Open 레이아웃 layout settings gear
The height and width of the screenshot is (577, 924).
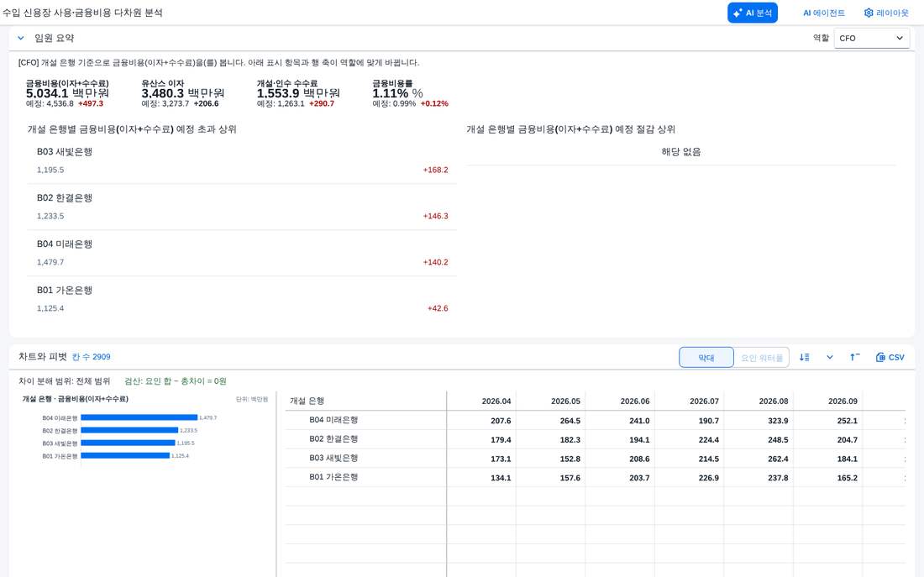(886, 13)
